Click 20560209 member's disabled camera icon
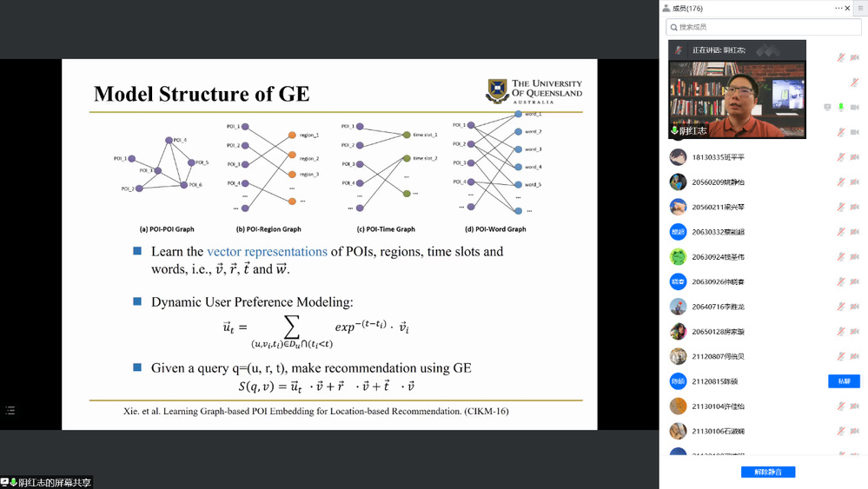This screenshot has width=868, height=489. [x=855, y=182]
